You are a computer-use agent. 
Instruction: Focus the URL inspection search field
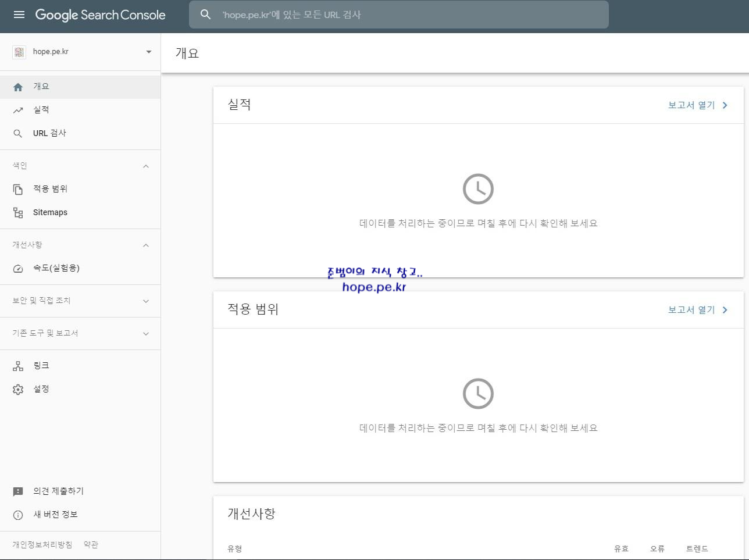398,15
